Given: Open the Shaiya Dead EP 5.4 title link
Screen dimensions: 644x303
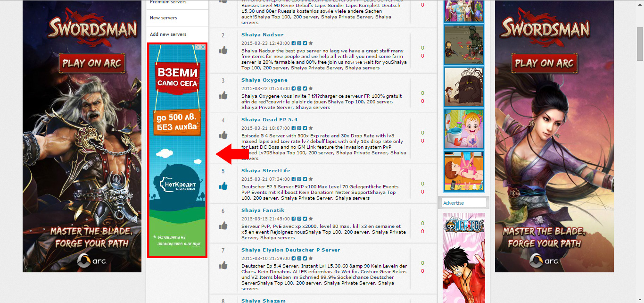Looking at the screenshot, I should 270,120.
